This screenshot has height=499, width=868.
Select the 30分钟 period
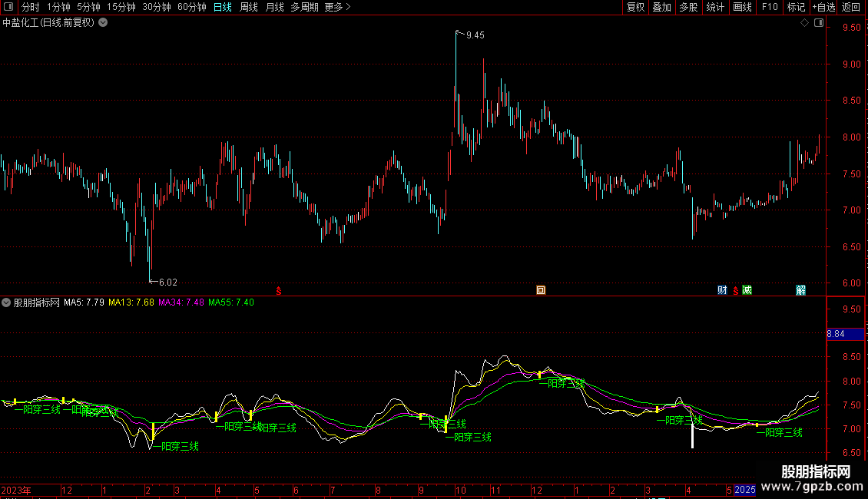click(x=157, y=7)
